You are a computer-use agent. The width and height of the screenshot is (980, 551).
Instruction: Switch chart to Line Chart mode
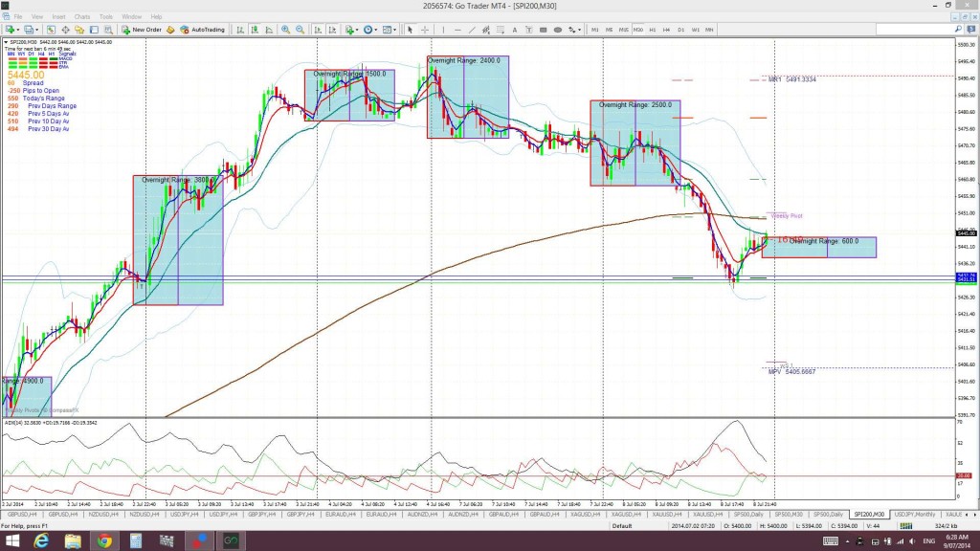269,30
